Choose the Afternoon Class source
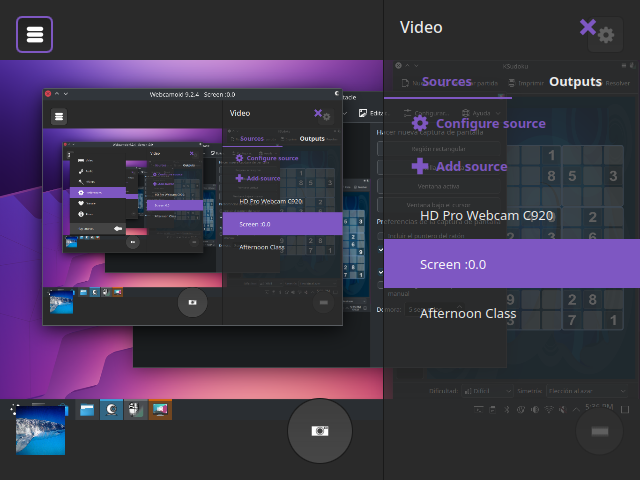Screen dimensions: 640x480 [x=512, y=313]
